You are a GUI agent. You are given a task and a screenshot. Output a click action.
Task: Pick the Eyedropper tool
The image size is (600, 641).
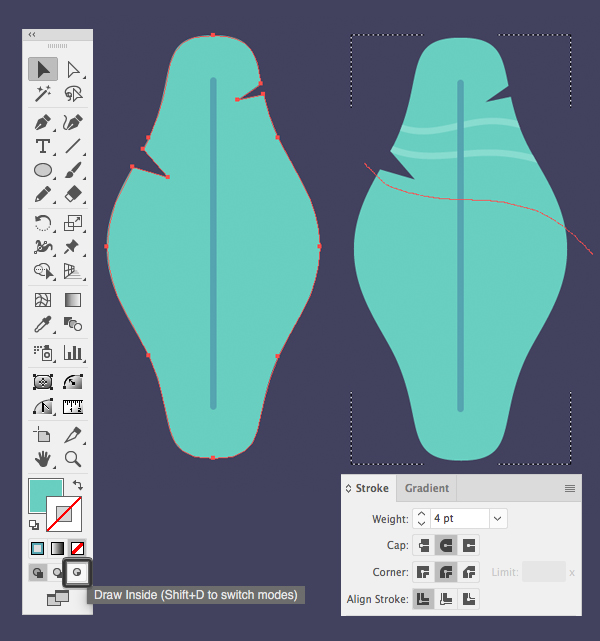click(43, 323)
